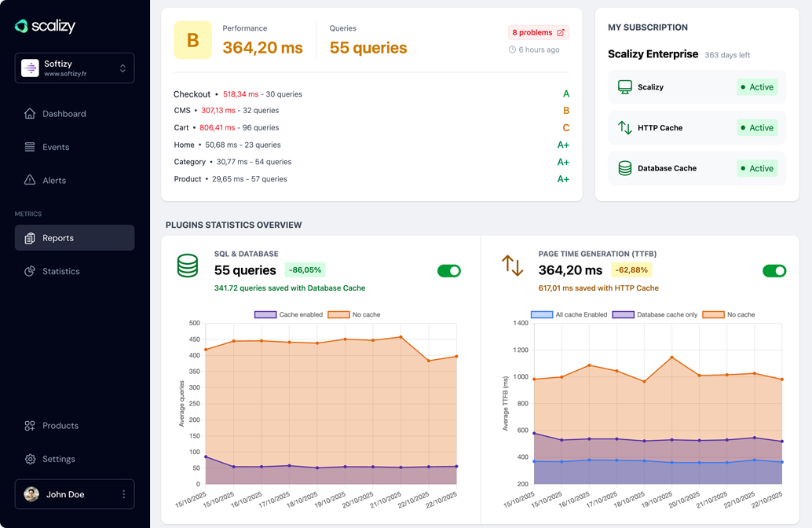This screenshot has width=812, height=528.
Task: Click the Products grid icon
Action: 30,426
